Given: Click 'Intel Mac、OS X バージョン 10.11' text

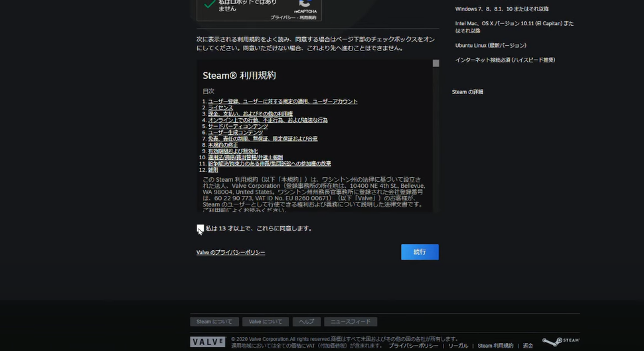Looking at the screenshot, I should [x=515, y=27].
